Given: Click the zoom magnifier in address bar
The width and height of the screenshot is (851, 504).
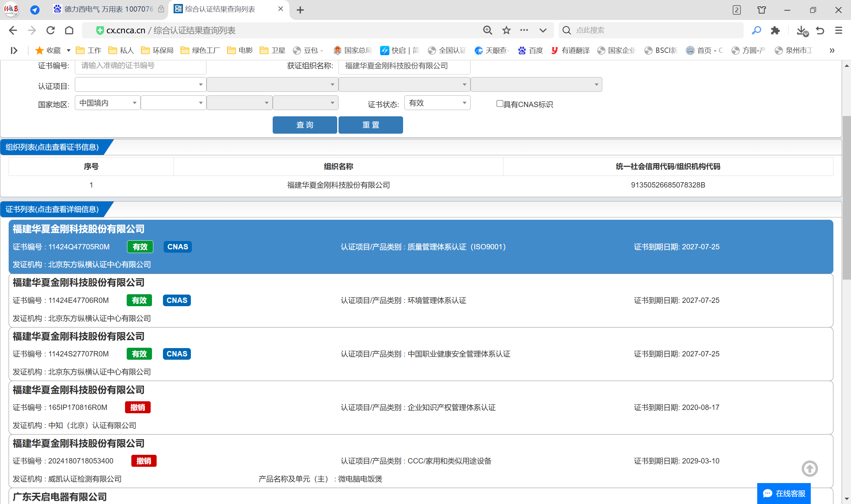Looking at the screenshot, I should (488, 30).
